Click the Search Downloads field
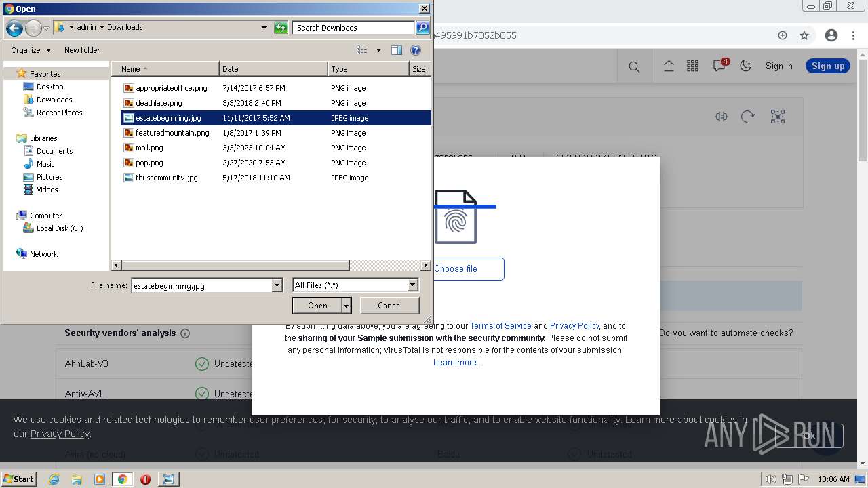Screen dimensions: 868x488 coord(354,28)
